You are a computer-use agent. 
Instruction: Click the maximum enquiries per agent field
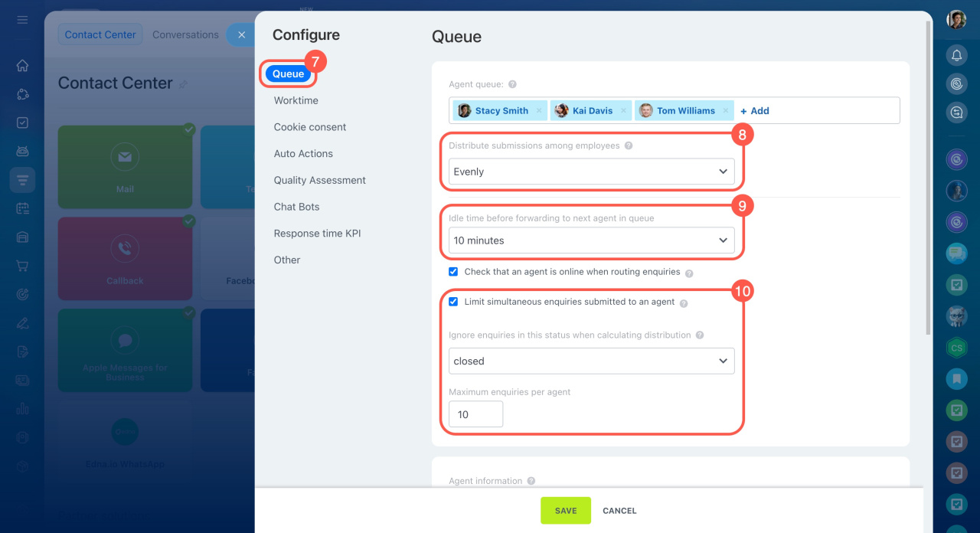tap(475, 414)
